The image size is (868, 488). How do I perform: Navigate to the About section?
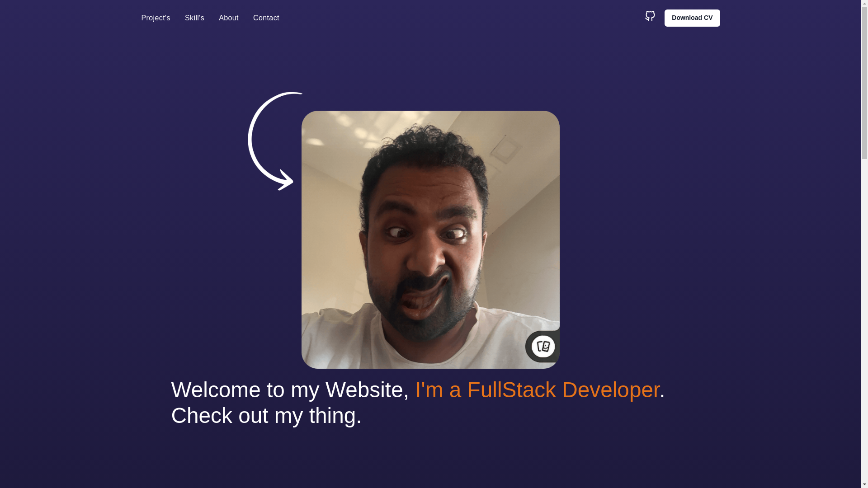pyautogui.click(x=228, y=18)
